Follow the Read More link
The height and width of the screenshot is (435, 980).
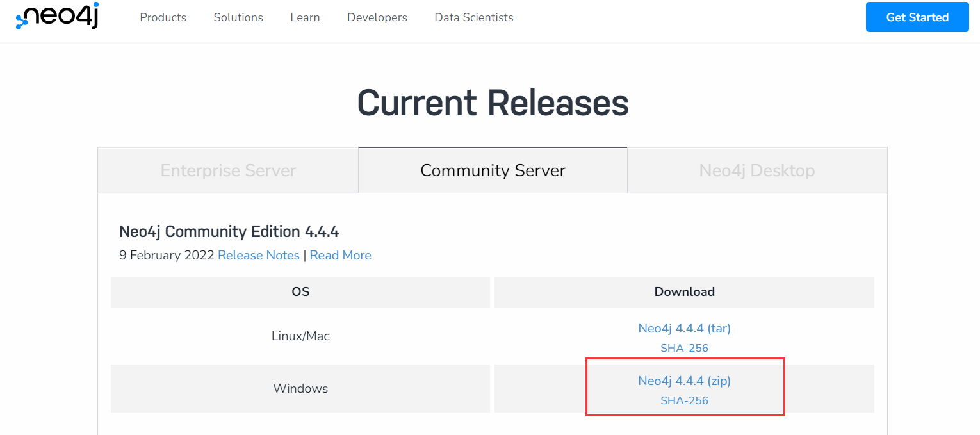(341, 255)
